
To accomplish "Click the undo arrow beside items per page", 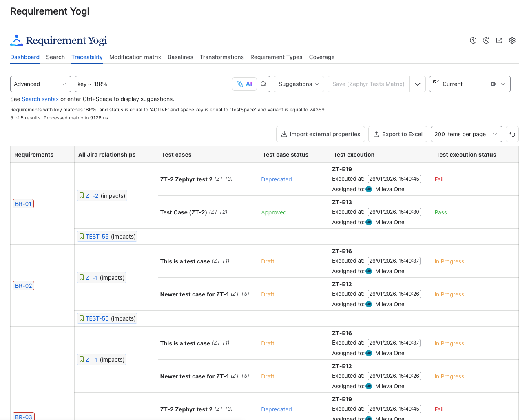I will 512,134.
